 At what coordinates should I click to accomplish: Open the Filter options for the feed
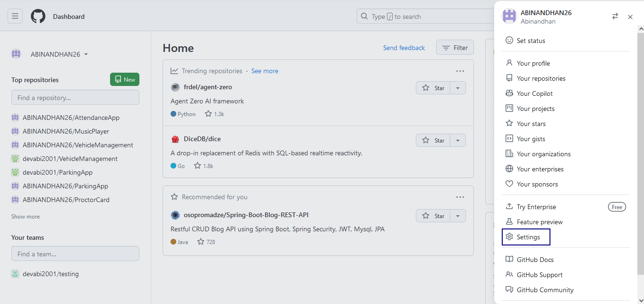(x=455, y=48)
